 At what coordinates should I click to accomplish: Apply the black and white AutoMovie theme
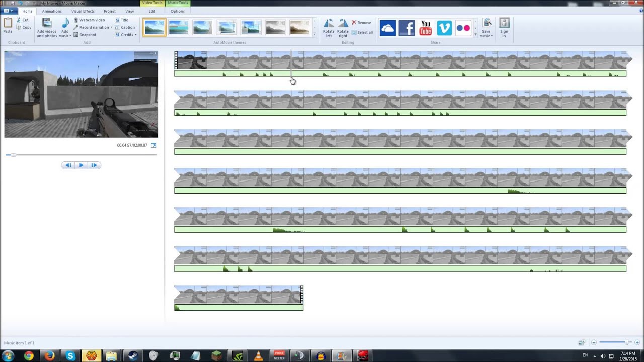pos(276,27)
